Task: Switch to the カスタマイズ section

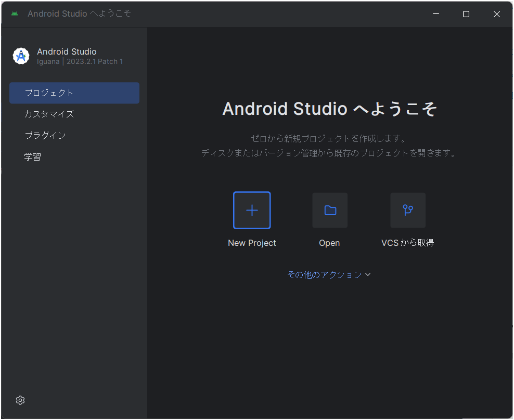Action: tap(48, 114)
